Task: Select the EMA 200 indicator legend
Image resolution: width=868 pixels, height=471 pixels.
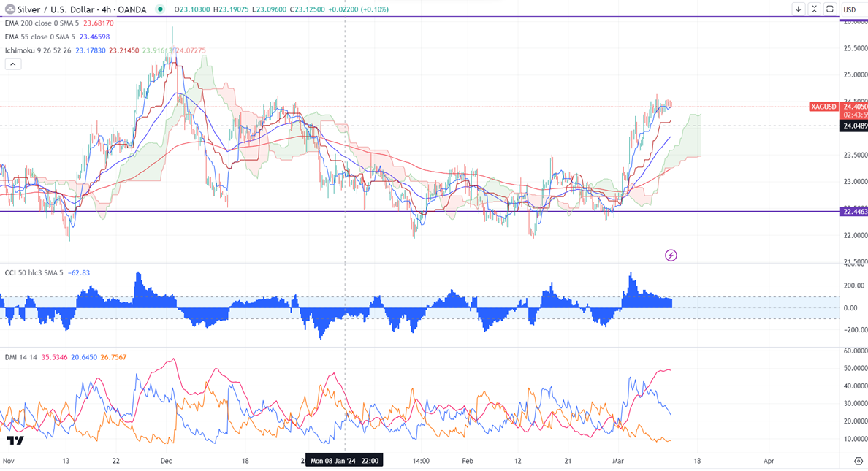Action: tap(42, 23)
